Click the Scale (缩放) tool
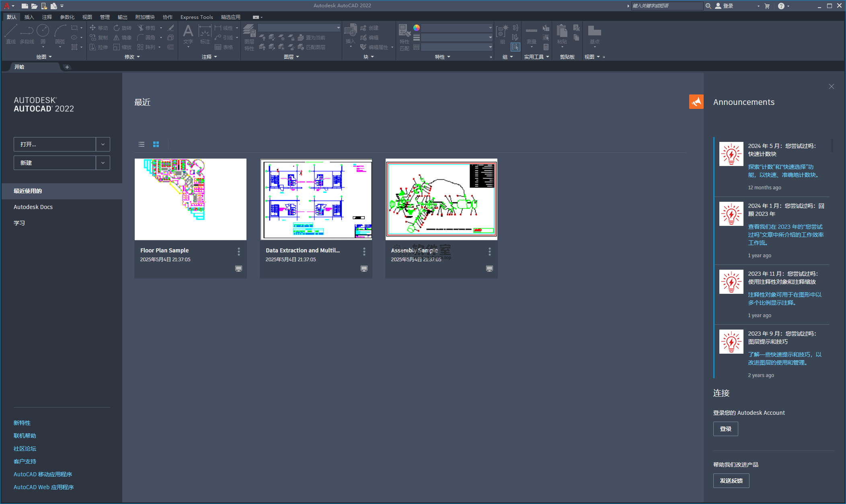Screen dimensions: 846x504 (x=123, y=47)
